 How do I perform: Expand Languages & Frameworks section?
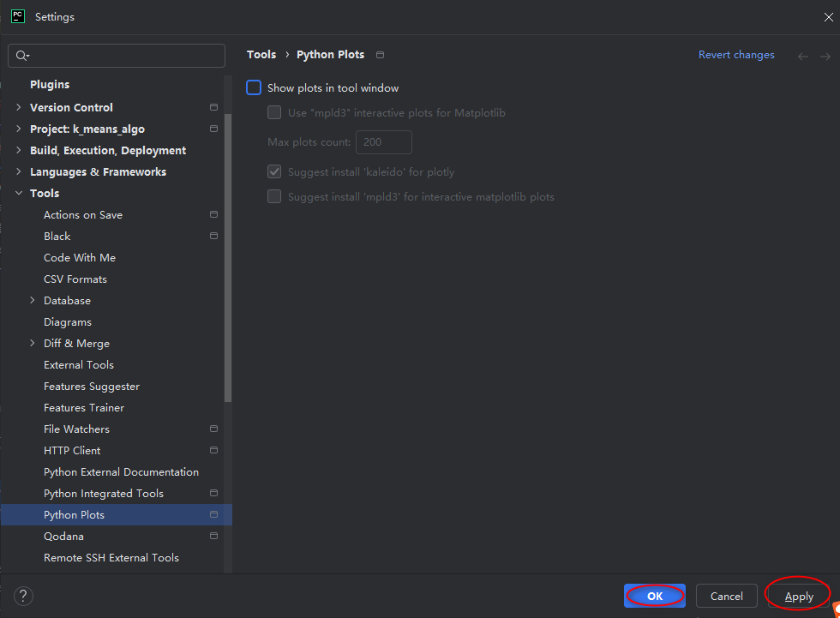click(19, 171)
